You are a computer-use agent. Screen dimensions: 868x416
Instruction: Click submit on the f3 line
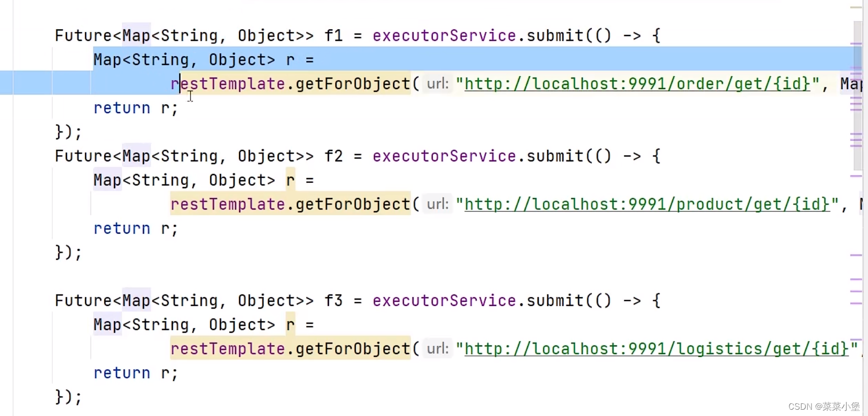(555, 301)
